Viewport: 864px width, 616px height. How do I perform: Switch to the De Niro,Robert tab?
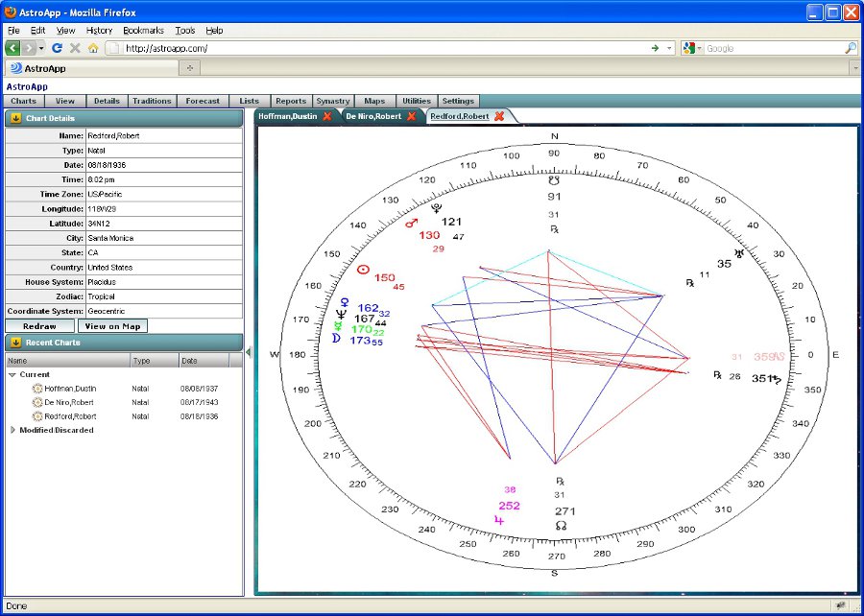(x=373, y=116)
